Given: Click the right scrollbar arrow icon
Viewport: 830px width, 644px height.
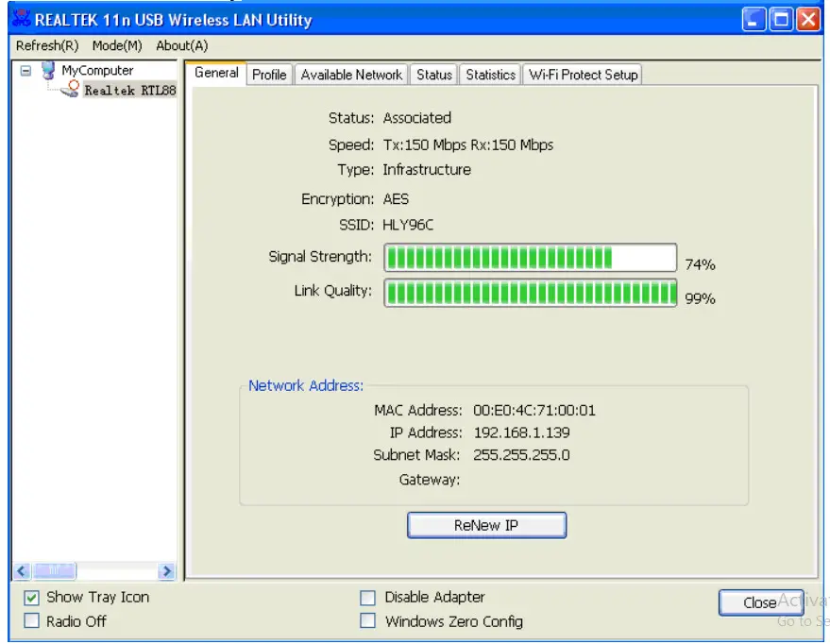Looking at the screenshot, I should coord(168,571).
